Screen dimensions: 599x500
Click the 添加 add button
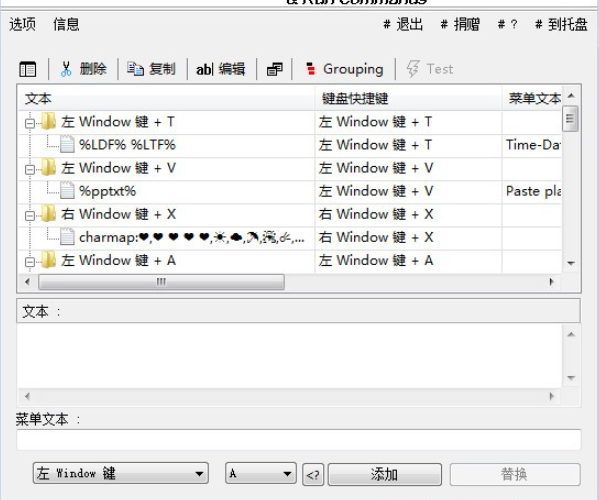(x=385, y=474)
